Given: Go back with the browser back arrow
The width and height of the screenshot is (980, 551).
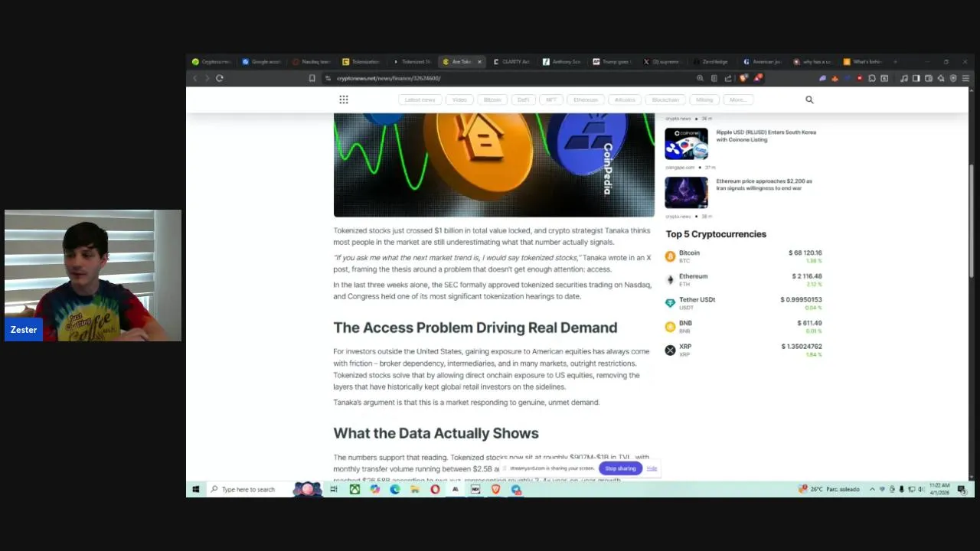Looking at the screenshot, I should 194,78.
